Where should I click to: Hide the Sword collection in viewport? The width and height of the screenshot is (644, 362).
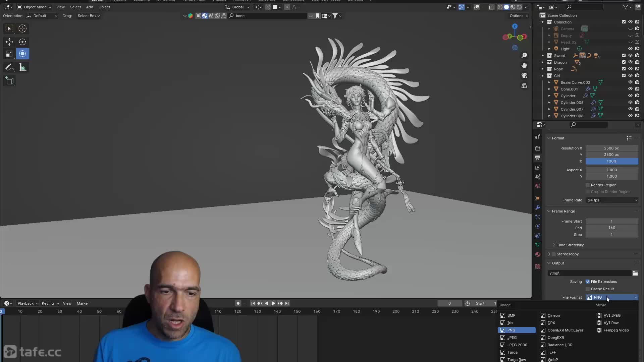click(630, 56)
